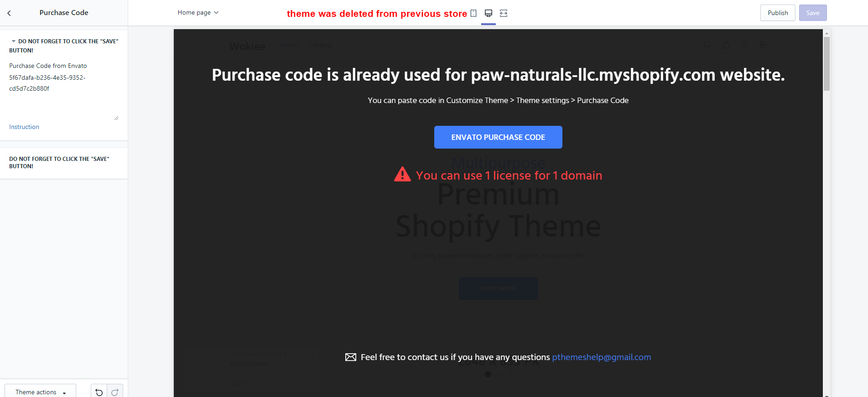Open the pthemeshelp@gmail.com email link

coord(601,357)
